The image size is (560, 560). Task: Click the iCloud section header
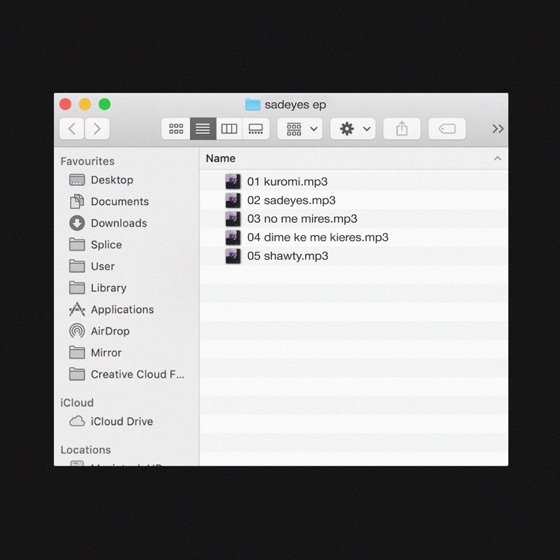pyautogui.click(x=77, y=402)
